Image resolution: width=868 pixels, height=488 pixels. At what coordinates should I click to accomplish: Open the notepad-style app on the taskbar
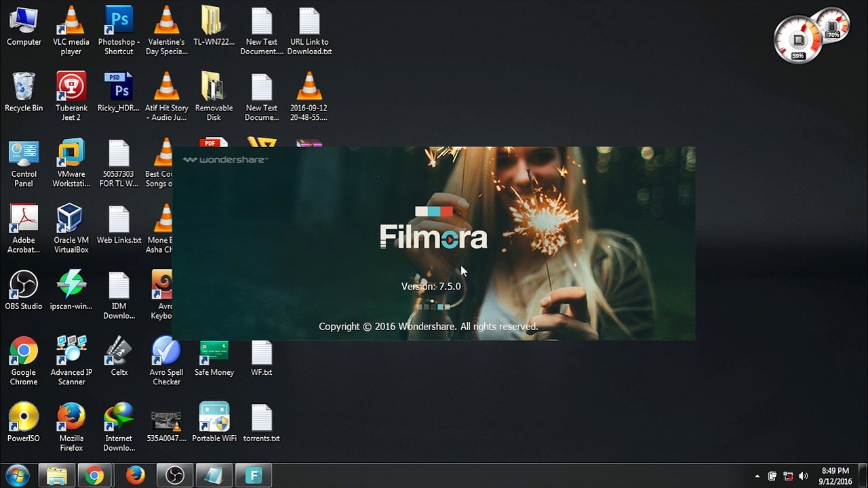(x=214, y=475)
